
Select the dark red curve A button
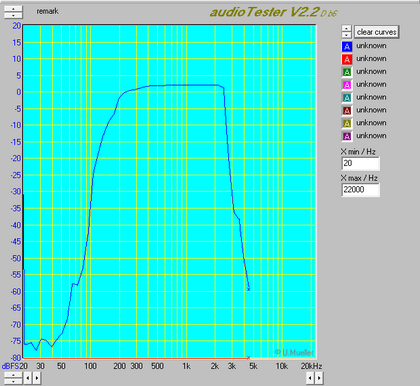(347, 111)
